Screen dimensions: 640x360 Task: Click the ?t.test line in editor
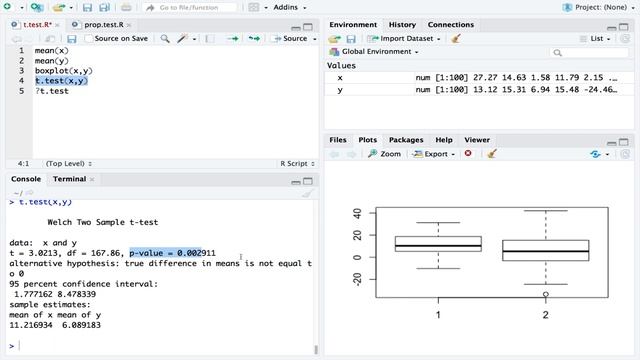pyautogui.click(x=52, y=91)
